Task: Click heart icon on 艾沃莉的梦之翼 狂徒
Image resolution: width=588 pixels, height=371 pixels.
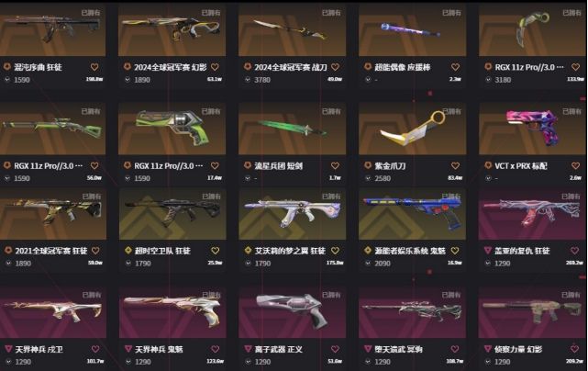Action: pyautogui.click(x=335, y=251)
